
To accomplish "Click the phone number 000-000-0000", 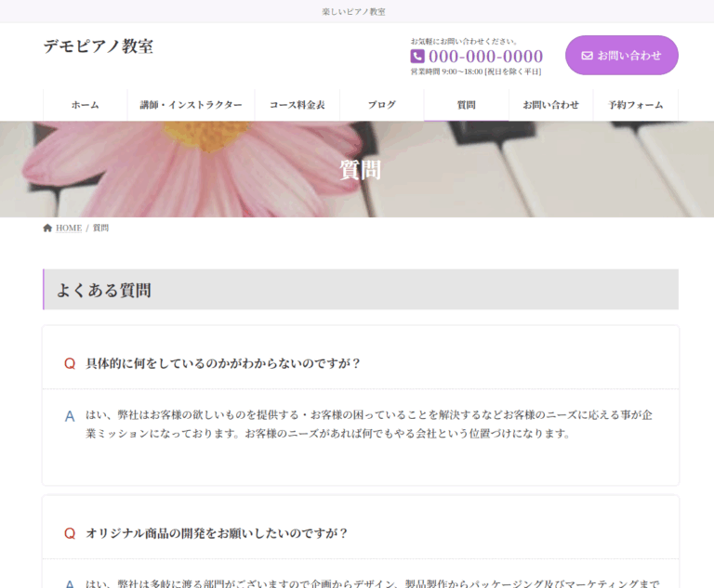I will pos(485,57).
